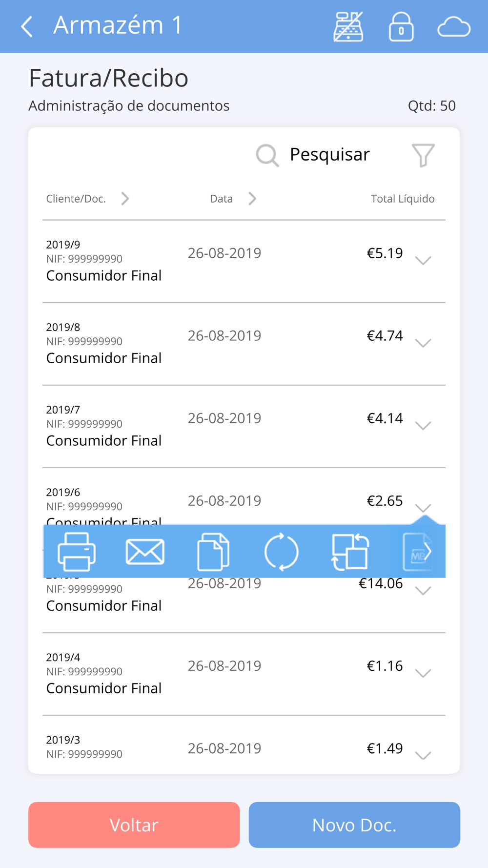Create a new document with Novo Doc.
The width and height of the screenshot is (488, 868).
tap(354, 825)
